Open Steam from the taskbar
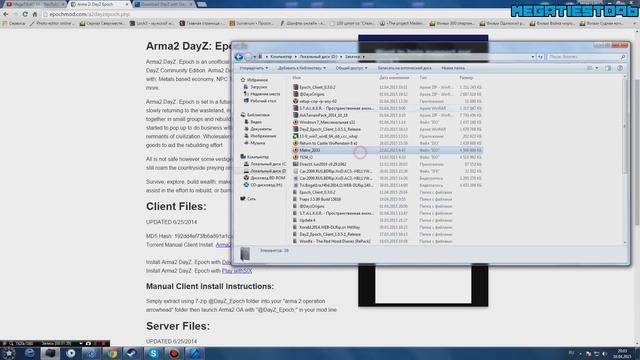The image size is (640, 360). coord(132,353)
